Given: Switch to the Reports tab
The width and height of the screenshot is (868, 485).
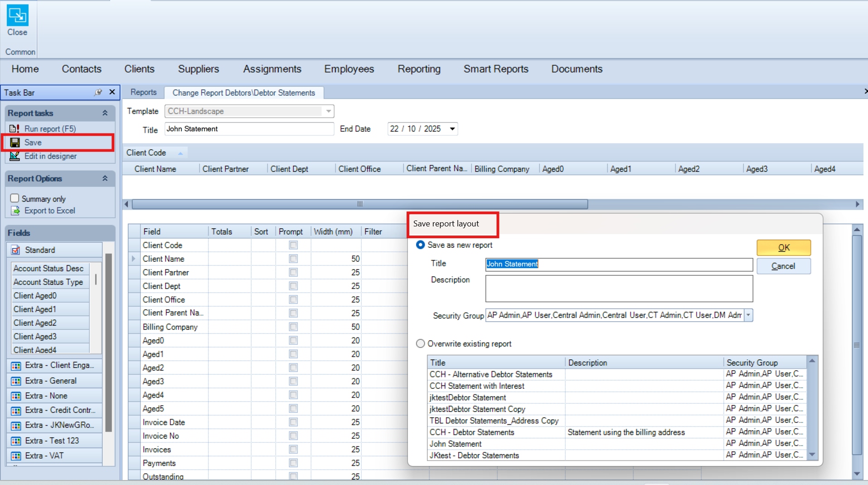Looking at the screenshot, I should [143, 92].
